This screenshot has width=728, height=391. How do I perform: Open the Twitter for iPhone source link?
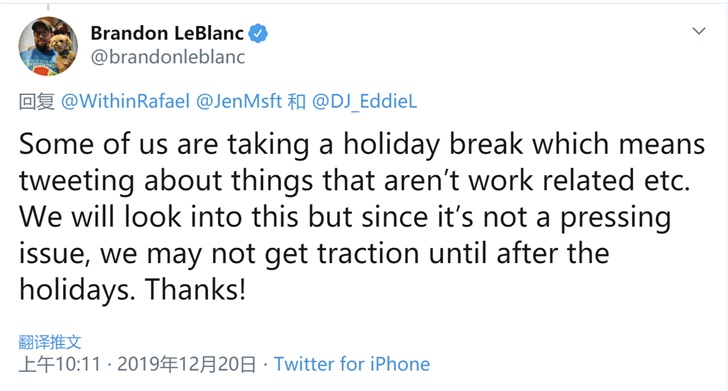coord(352,364)
